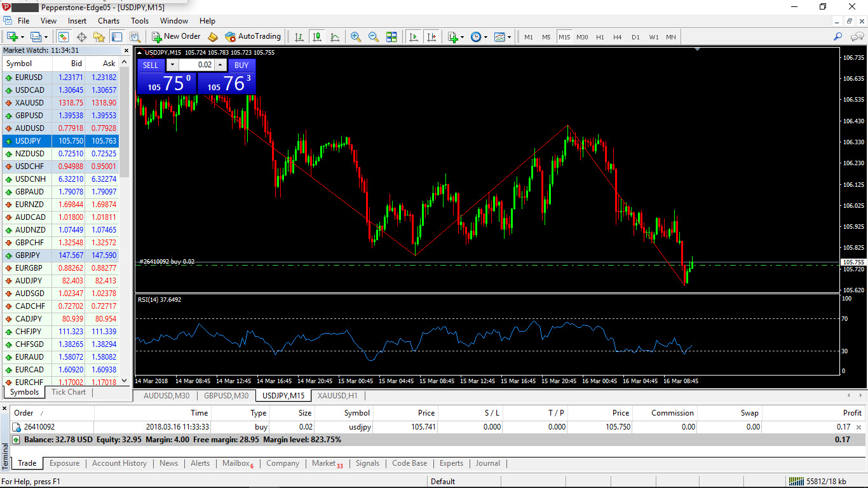Open the Mailbox terminal tab
Image resolution: width=868 pixels, height=488 pixels.
click(237, 463)
